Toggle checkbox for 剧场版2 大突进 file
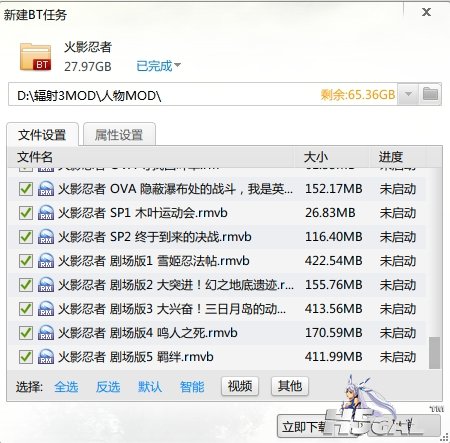 point(26,285)
